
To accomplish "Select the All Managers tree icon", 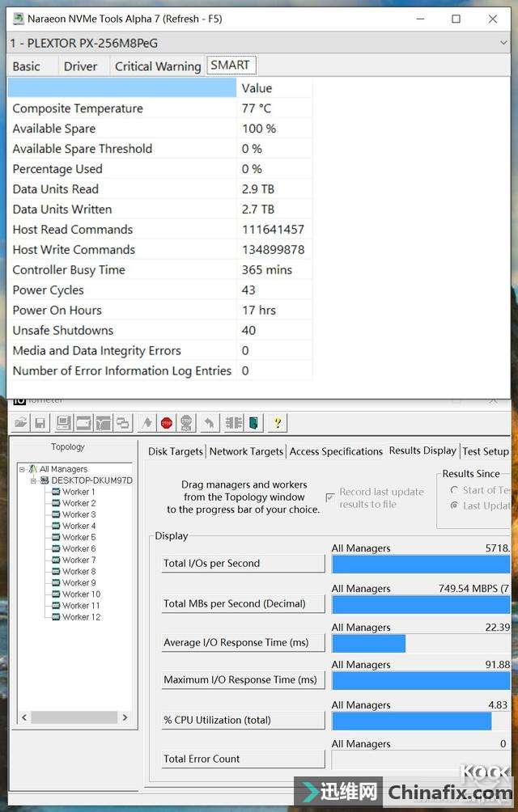I will (x=32, y=468).
